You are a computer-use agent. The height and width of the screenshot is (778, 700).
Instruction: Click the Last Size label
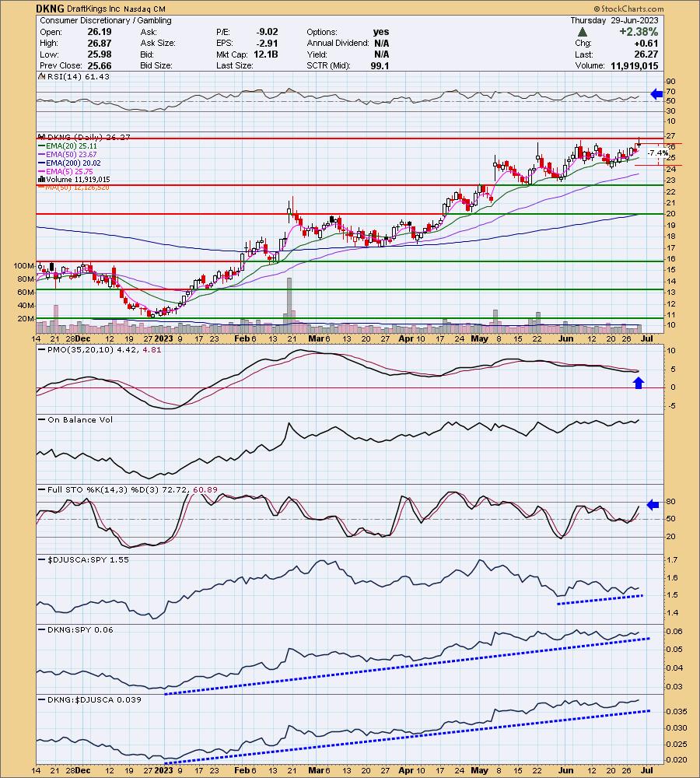(235, 65)
